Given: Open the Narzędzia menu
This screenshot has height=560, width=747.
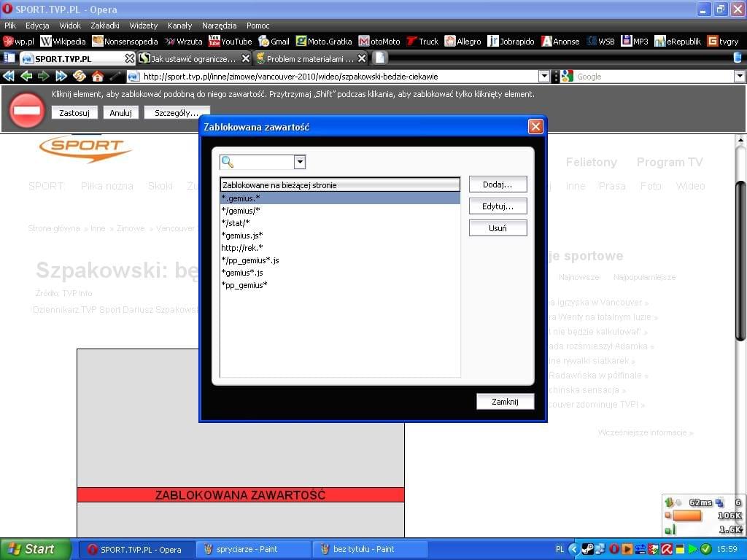Looking at the screenshot, I should click(219, 26).
